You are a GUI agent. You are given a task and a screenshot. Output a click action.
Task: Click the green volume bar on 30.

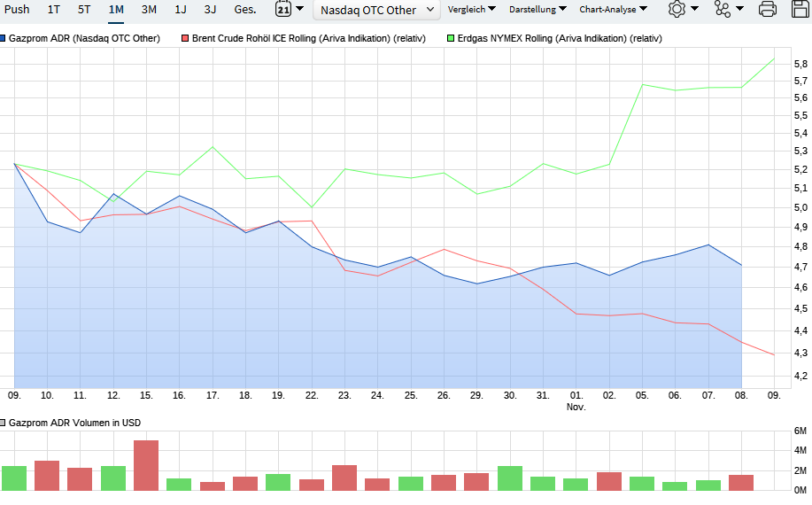click(x=510, y=478)
